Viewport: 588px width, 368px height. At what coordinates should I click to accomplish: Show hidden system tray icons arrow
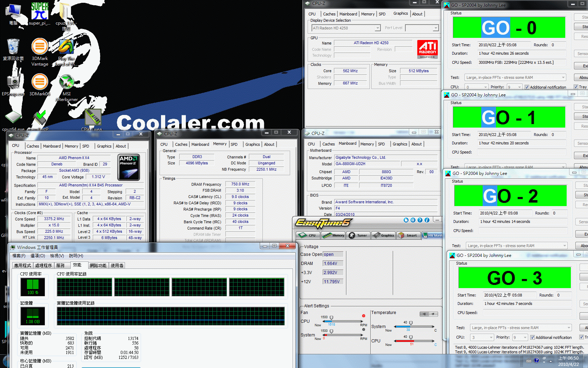551,361
